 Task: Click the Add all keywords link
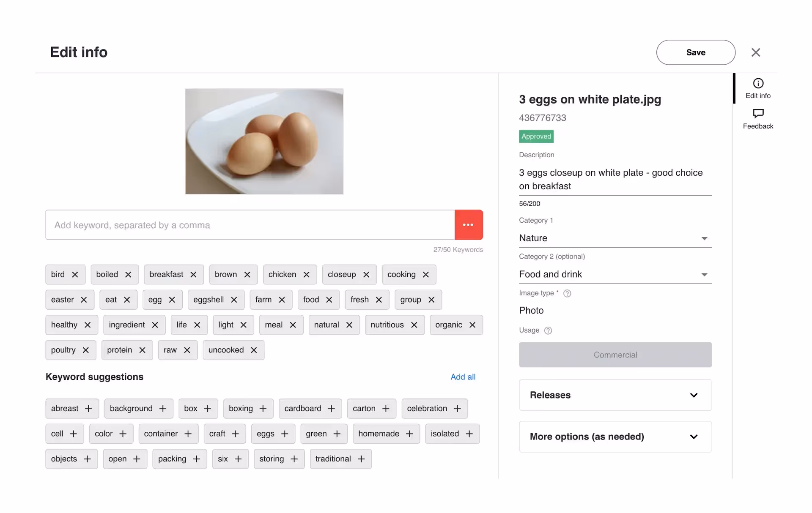click(463, 377)
